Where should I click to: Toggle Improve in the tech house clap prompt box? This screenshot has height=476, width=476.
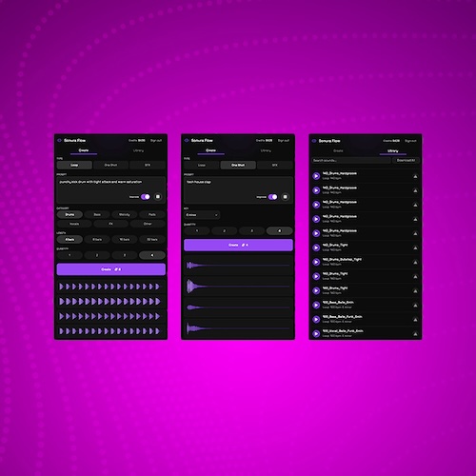point(272,197)
